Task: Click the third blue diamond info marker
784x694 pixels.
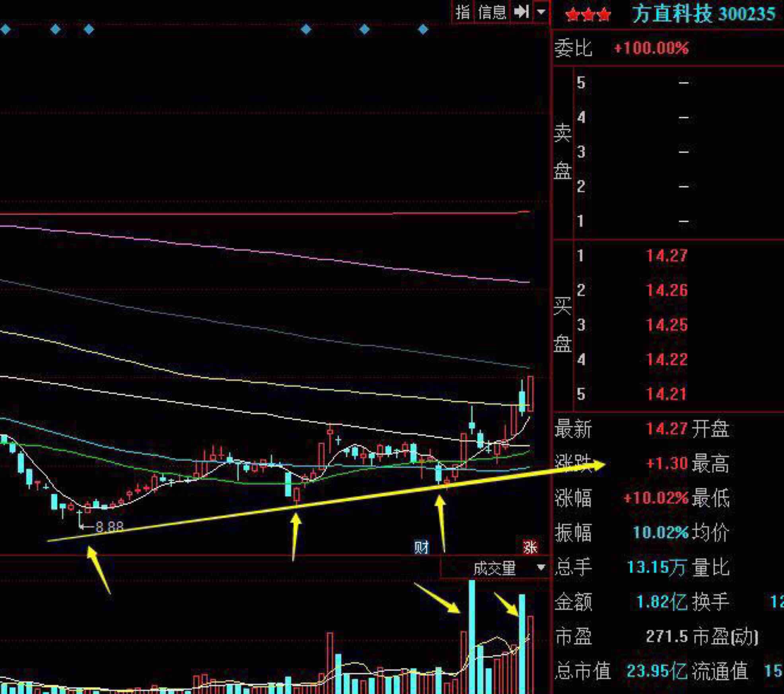Action: [x=89, y=29]
